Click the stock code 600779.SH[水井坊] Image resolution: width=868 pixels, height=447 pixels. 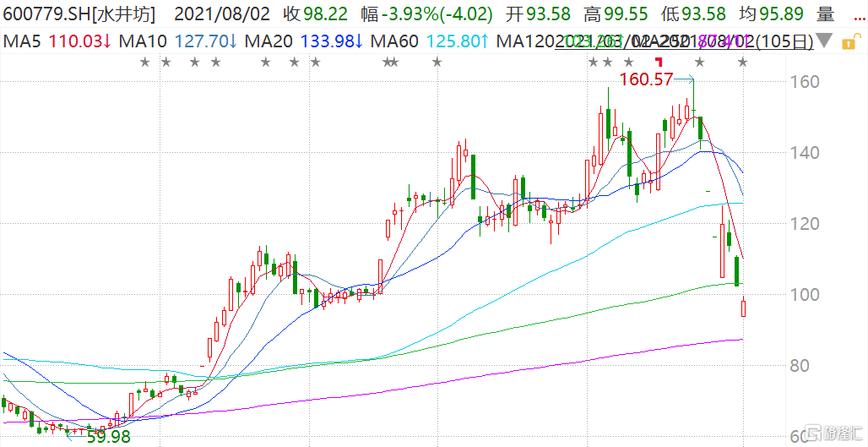point(79,14)
